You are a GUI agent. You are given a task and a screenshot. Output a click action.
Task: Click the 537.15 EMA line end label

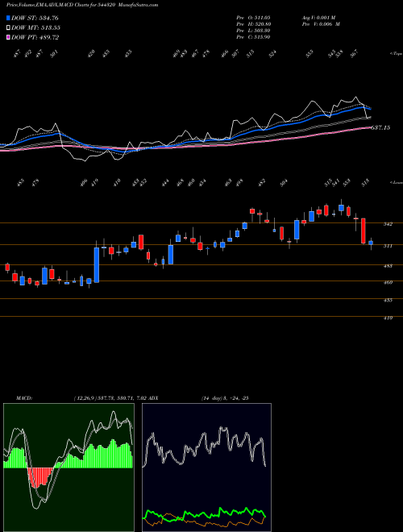coord(380,127)
